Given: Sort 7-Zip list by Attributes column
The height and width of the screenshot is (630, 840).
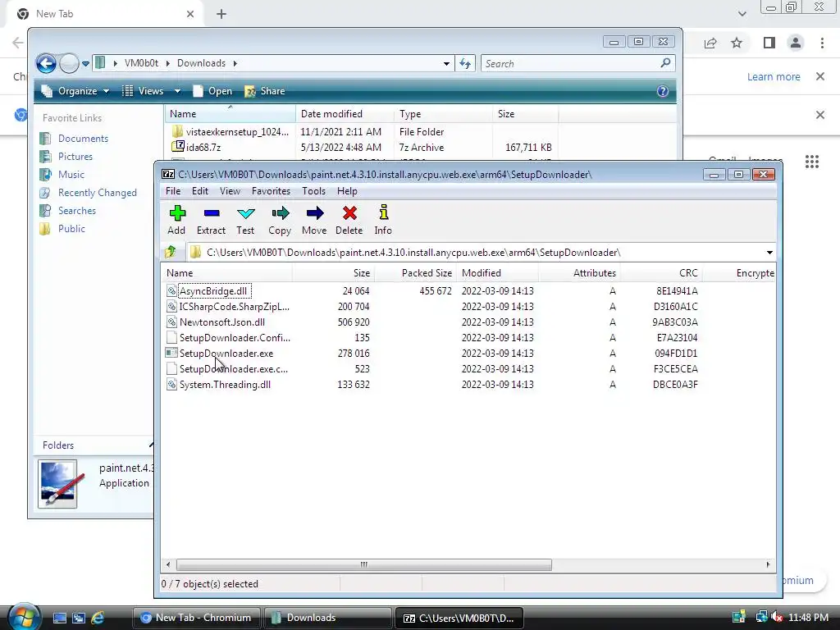Looking at the screenshot, I should pos(580,273).
